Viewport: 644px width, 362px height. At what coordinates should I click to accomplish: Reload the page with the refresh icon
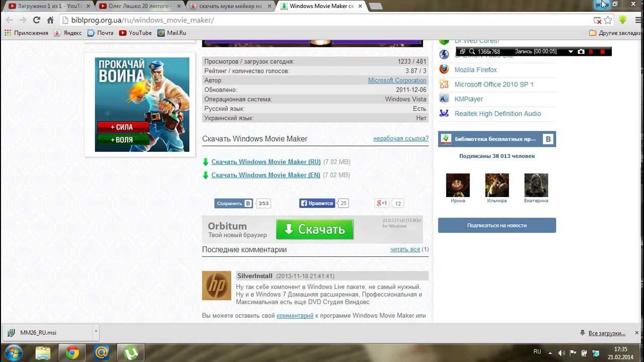coord(36,20)
